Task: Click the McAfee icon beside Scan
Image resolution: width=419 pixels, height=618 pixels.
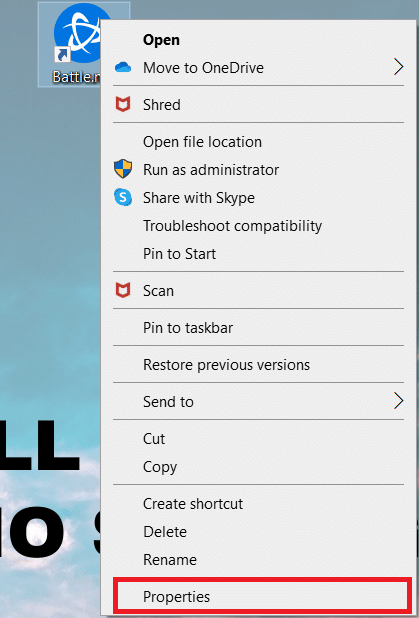Action: (x=123, y=291)
